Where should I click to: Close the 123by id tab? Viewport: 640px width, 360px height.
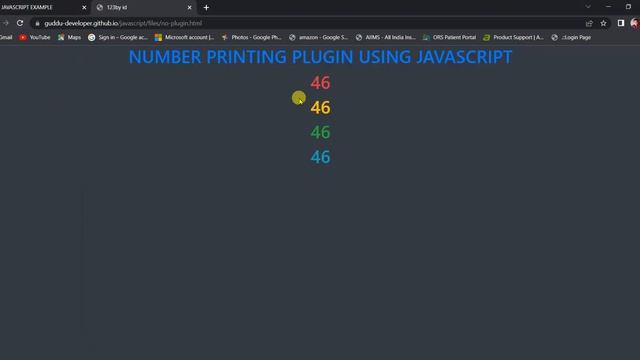coord(189,7)
